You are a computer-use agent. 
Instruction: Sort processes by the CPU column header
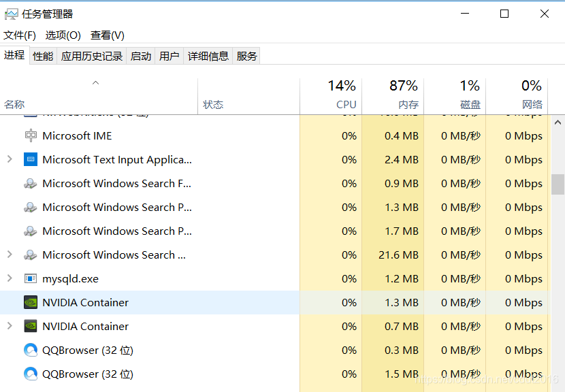tap(331, 97)
